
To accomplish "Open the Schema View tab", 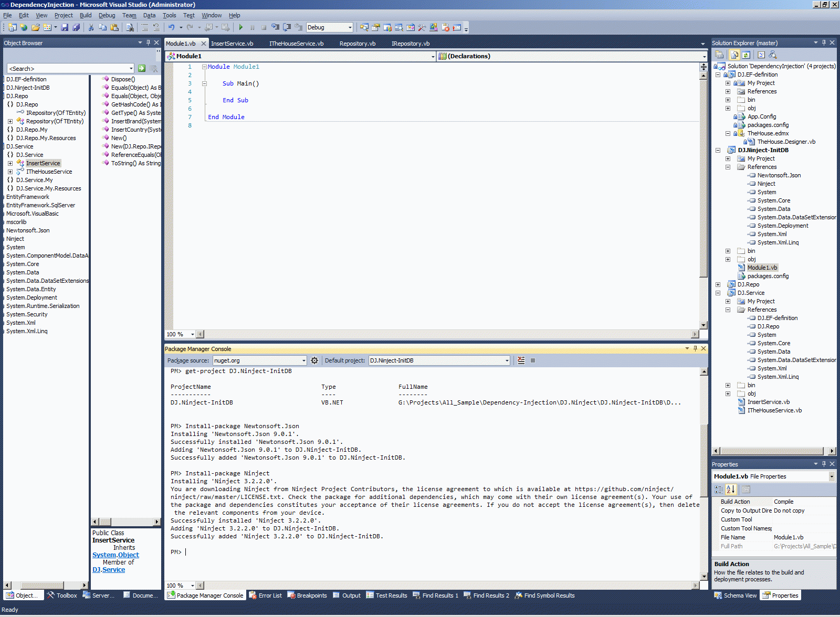I will (x=736, y=595).
